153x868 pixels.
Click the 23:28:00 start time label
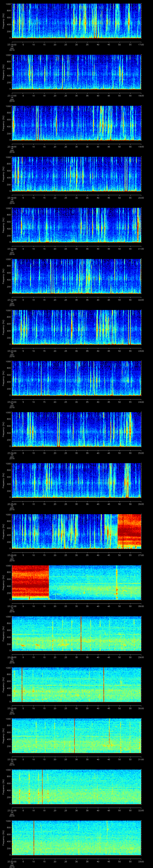tap(12, 657)
